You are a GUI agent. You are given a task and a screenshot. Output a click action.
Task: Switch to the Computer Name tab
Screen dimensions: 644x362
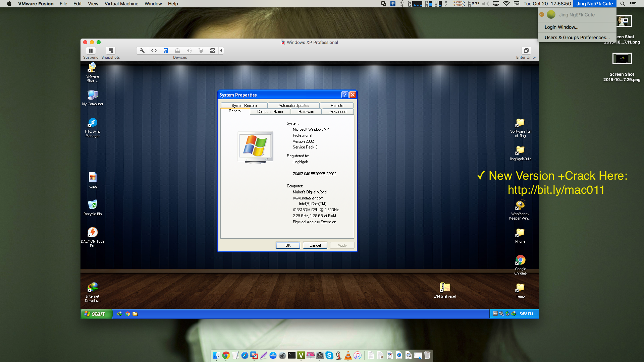click(x=270, y=112)
